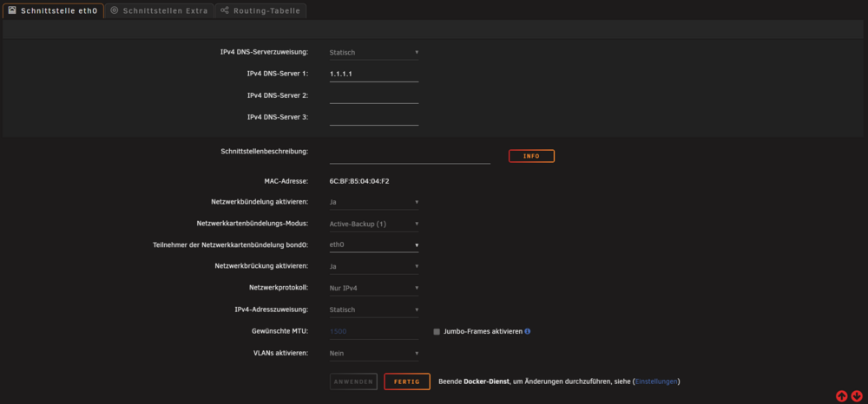Expand the VLANs aktivieren dropdown
The height and width of the screenshot is (404, 868).
(x=373, y=353)
